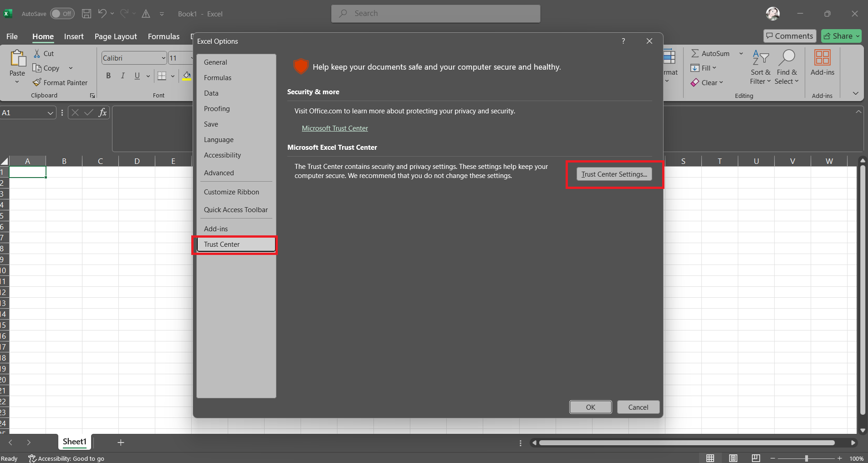Click the Comments button
868x463 pixels.
point(790,36)
